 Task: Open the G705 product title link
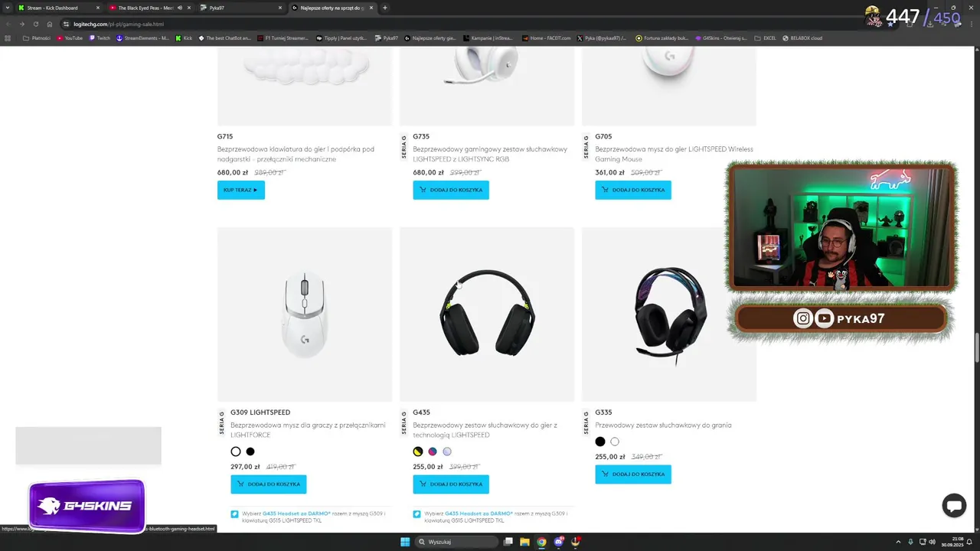pos(603,137)
